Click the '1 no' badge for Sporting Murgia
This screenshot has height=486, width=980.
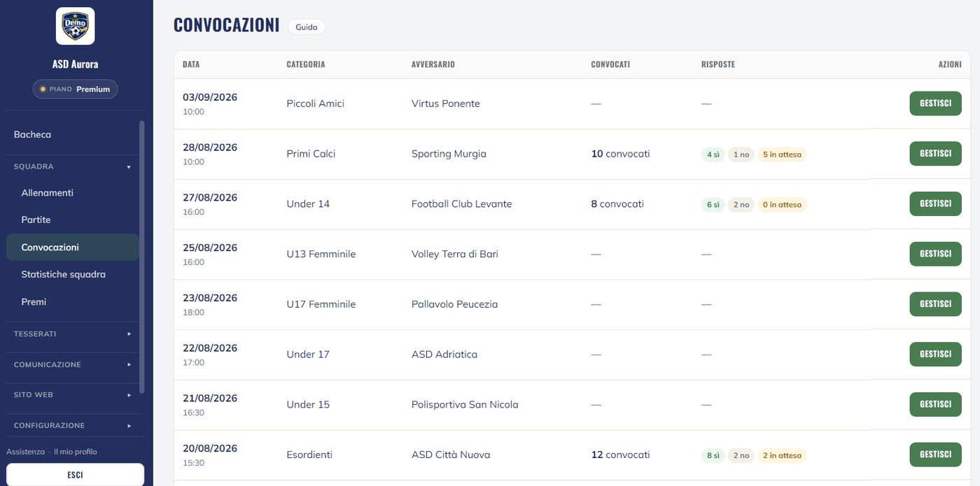point(741,155)
